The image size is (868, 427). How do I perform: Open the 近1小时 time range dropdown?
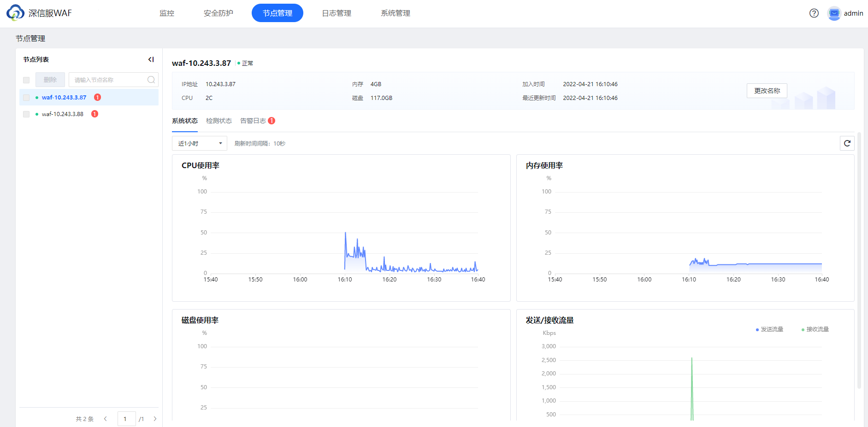200,143
